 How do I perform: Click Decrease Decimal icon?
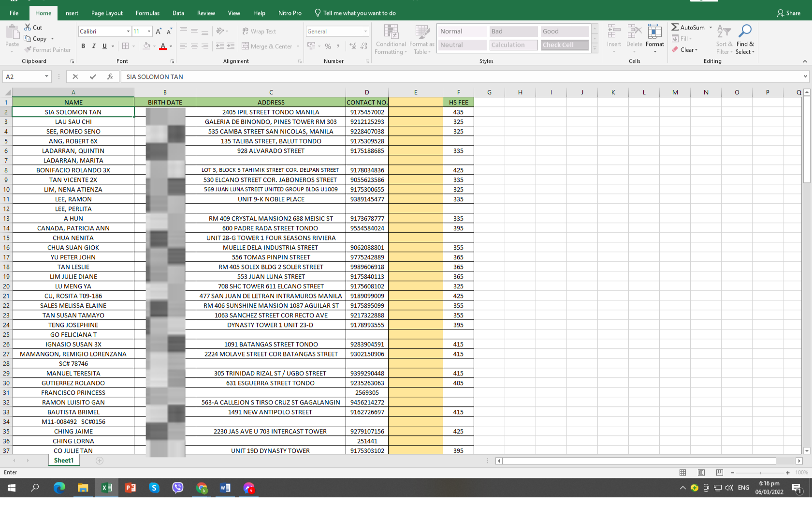pos(364,46)
